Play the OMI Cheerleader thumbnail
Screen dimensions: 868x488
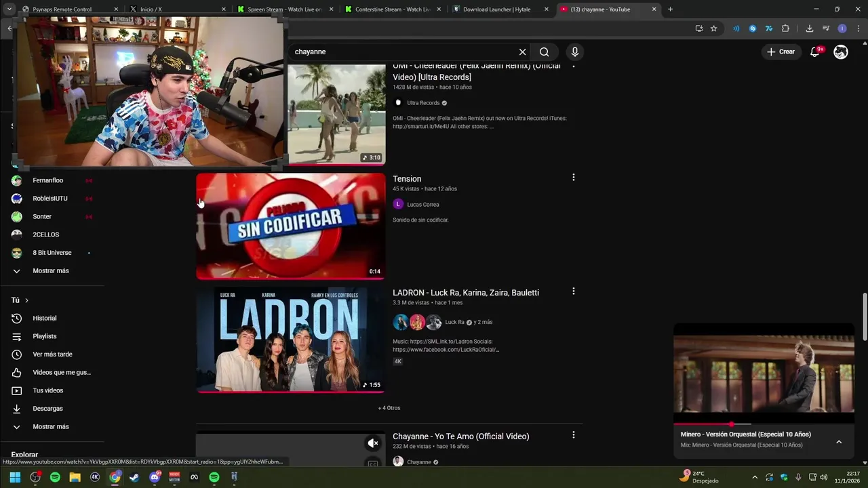336,115
